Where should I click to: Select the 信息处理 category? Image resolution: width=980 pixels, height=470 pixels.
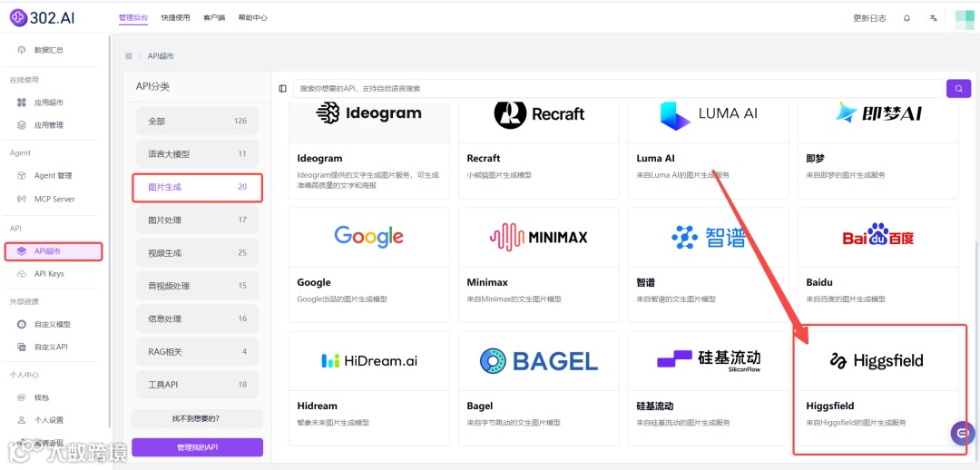pyautogui.click(x=198, y=318)
